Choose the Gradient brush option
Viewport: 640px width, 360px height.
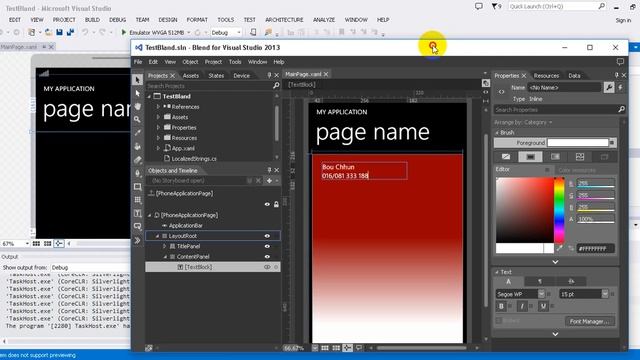coord(555,157)
